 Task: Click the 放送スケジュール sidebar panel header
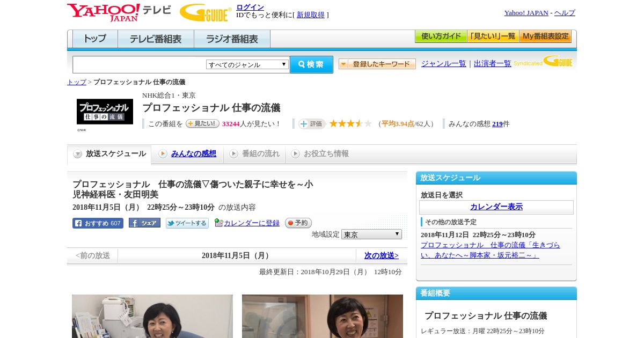click(496, 178)
